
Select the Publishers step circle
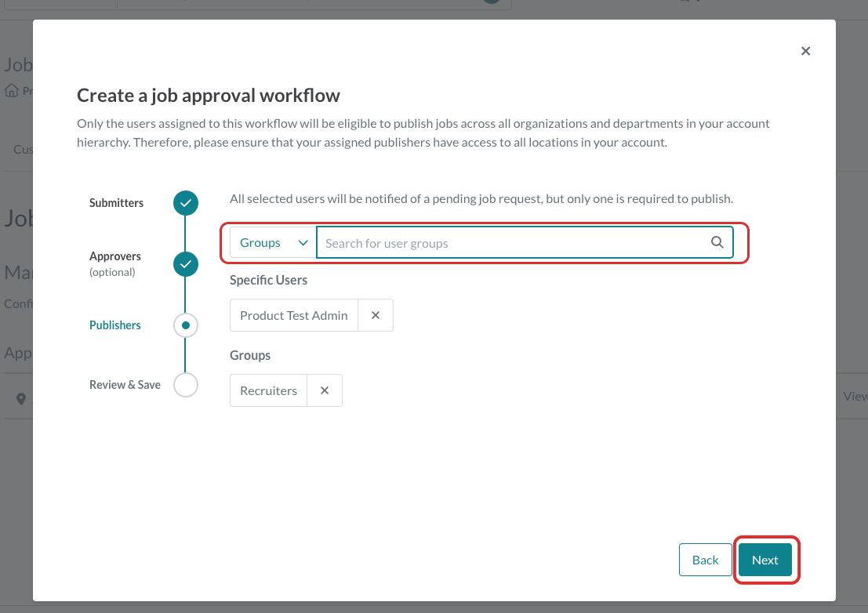tap(186, 325)
